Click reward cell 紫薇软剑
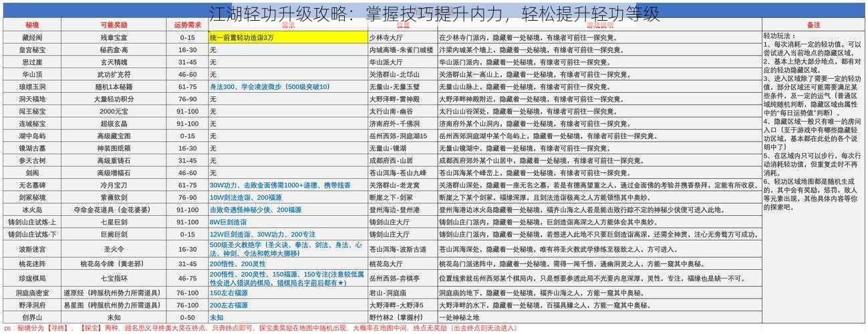 (x=114, y=197)
